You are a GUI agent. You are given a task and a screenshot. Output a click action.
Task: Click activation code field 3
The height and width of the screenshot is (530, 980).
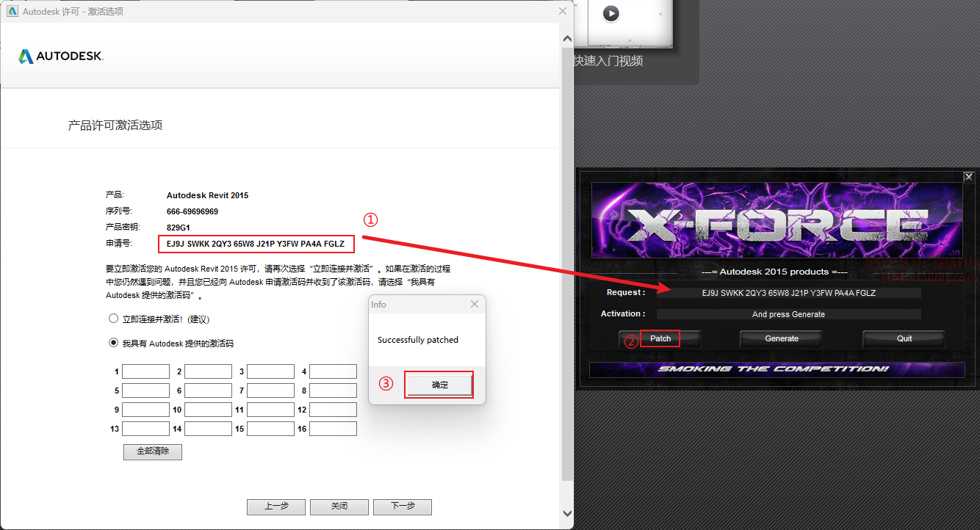pos(270,371)
